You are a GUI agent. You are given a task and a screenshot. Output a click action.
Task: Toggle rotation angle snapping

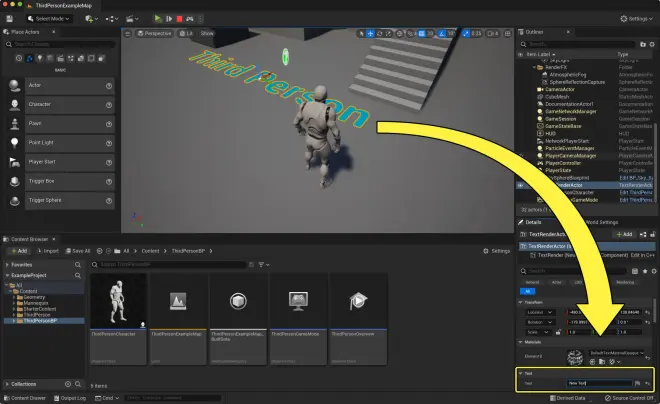point(442,34)
